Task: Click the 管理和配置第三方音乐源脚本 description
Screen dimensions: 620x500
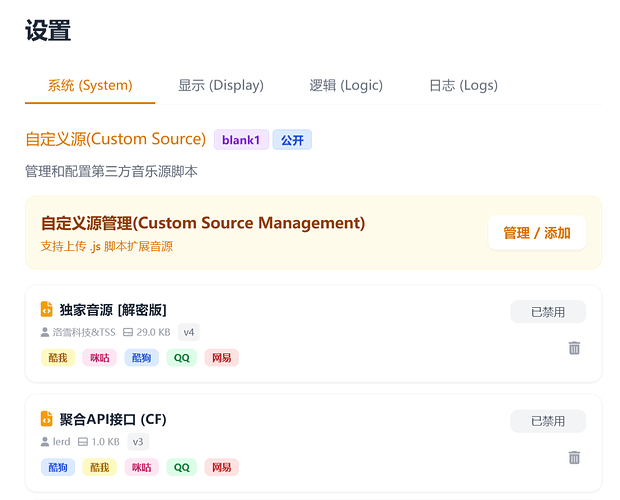Action: click(x=111, y=172)
